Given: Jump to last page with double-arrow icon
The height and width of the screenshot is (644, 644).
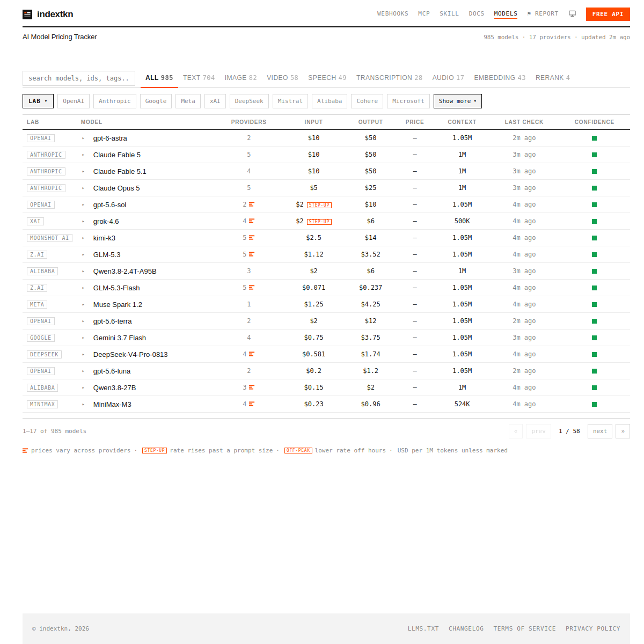Looking at the screenshot, I should click(x=623, y=431).
